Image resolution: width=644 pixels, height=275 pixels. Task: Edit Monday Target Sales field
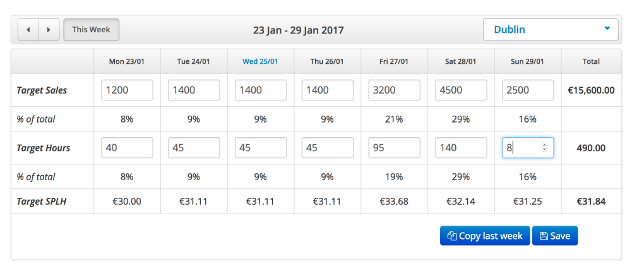pyautogui.click(x=128, y=90)
